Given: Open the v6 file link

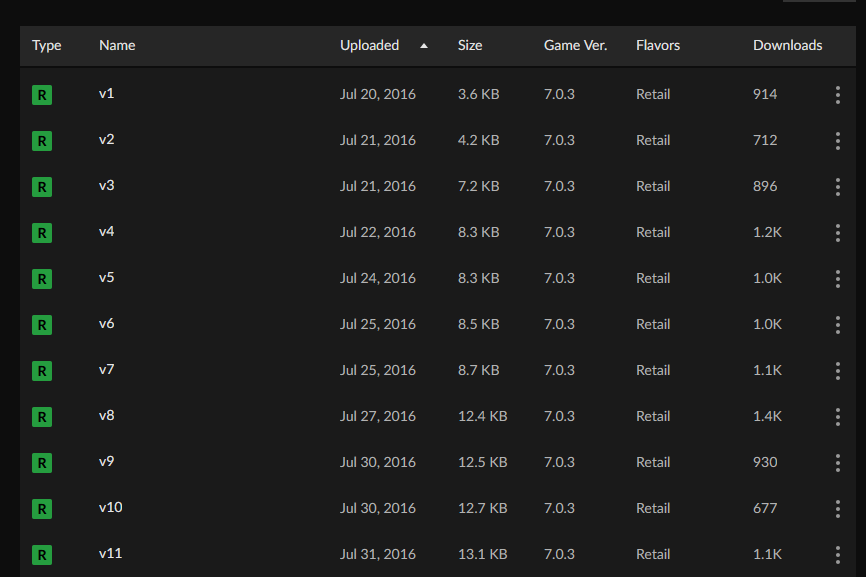Looking at the screenshot, I should [x=107, y=323].
